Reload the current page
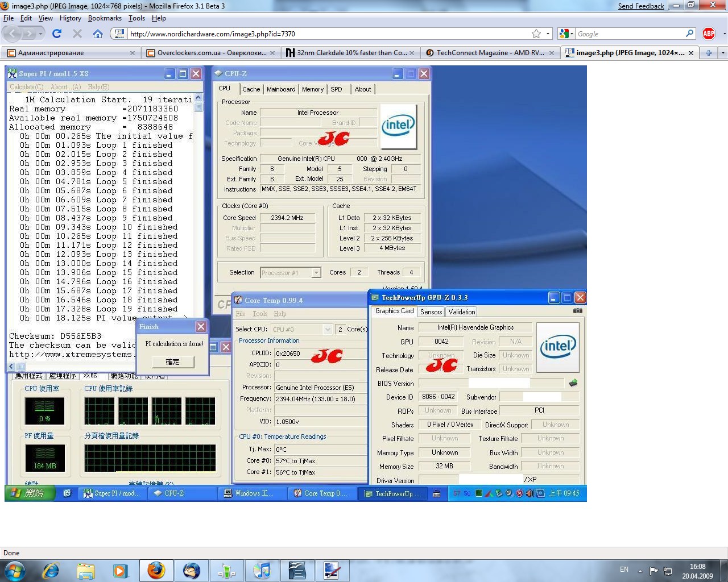The height and width of the screenshot is (582, 728). [x=57, y=34]
